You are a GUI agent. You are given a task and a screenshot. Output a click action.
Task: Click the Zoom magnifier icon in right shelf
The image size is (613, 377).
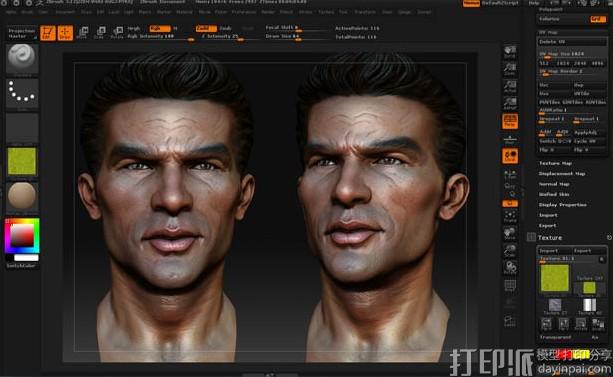(x=510, y=69)
